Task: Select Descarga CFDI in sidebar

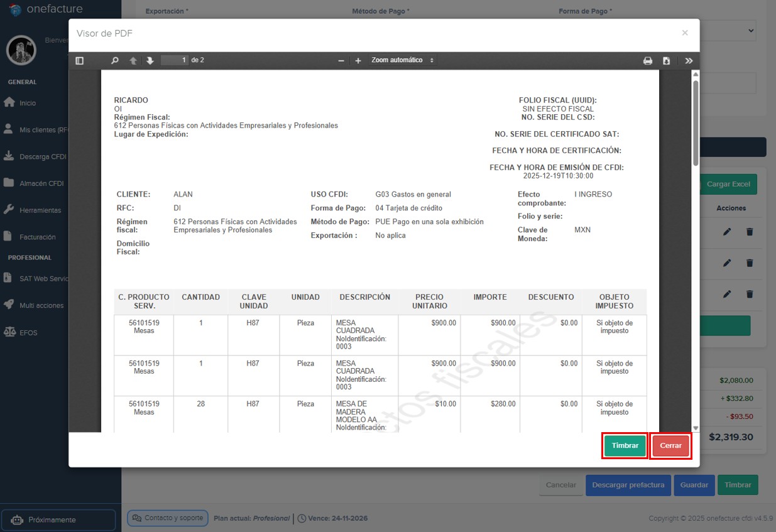Action: pyautogui.click(x=42, y=156)
